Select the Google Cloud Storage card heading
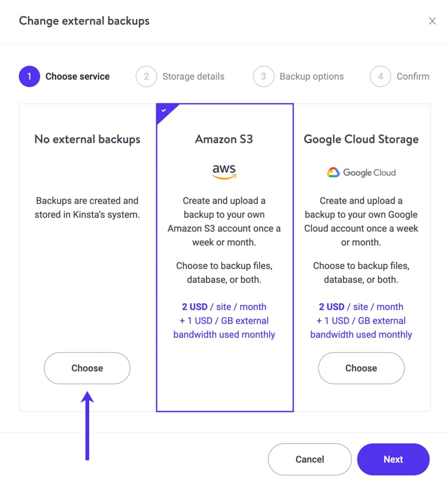This screenshot has width=448, height=483. 361,139
